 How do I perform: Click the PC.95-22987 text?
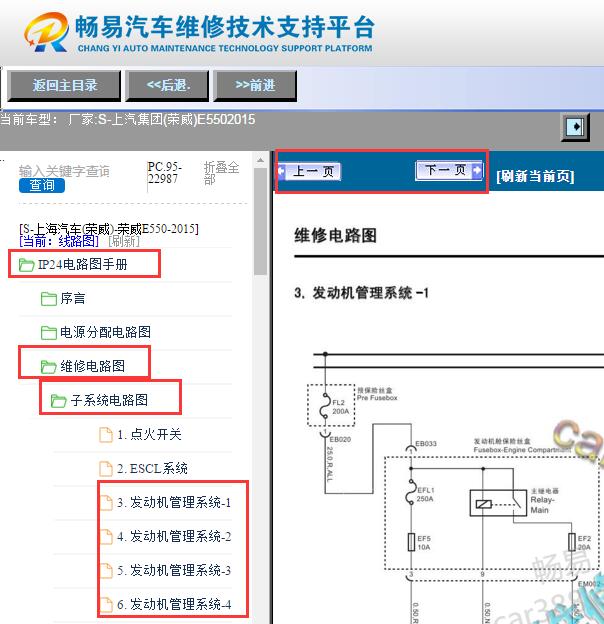click(x=164, y=173)
